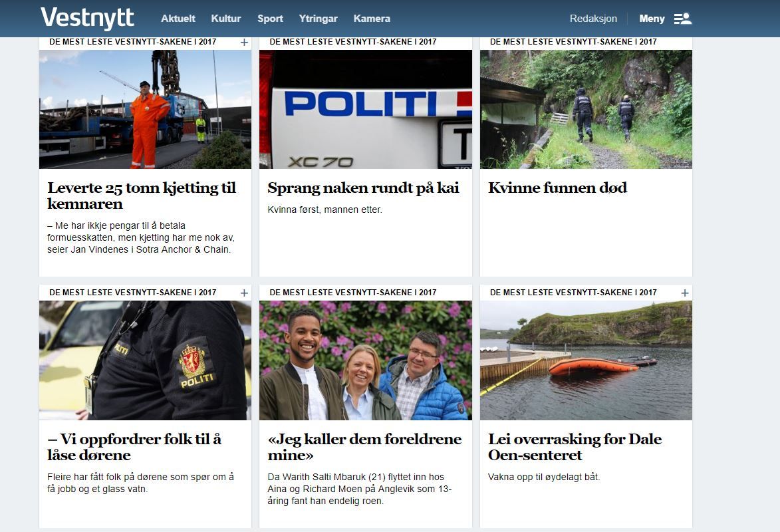Open headline 'Leverte 25 tonn kjetting til kemnaren'
780x532 pixels.
(142, 196)
